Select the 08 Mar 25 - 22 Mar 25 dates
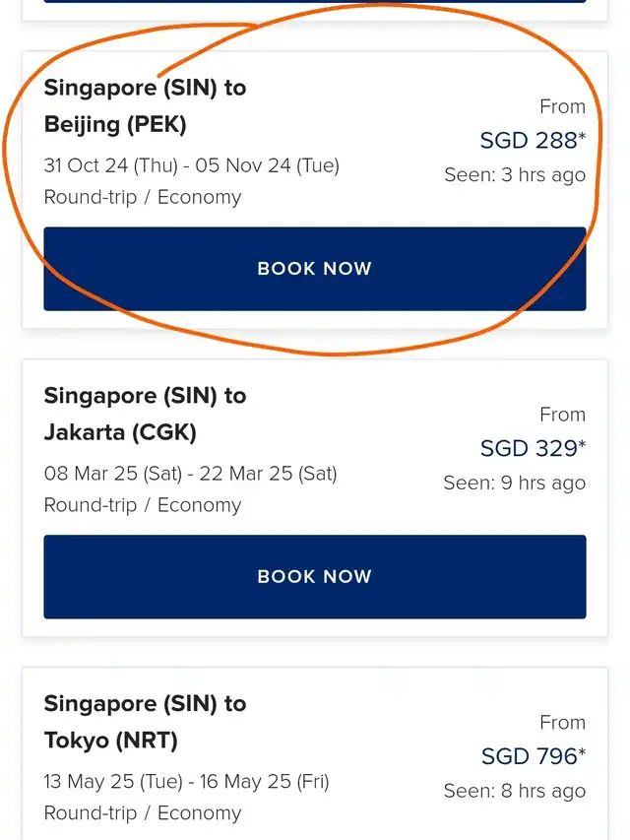 [x=190, y=474]
